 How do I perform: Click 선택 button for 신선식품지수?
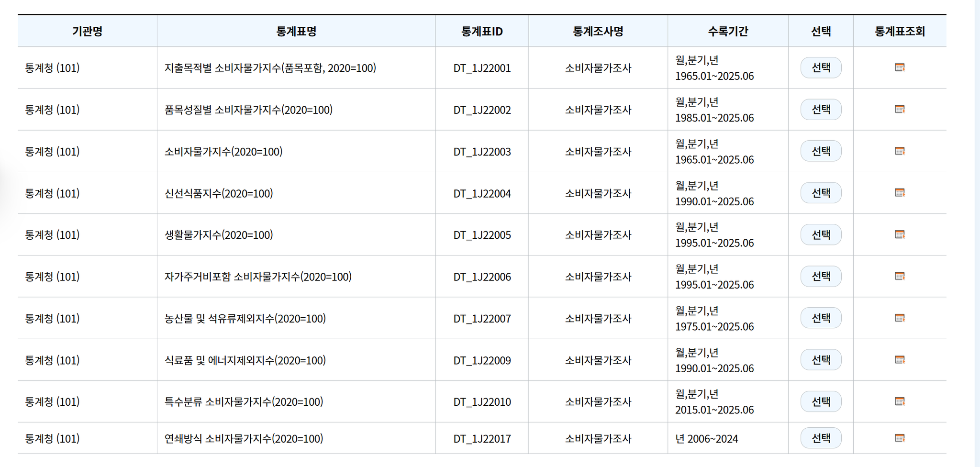pyautogui.click(x=821, y=193)
